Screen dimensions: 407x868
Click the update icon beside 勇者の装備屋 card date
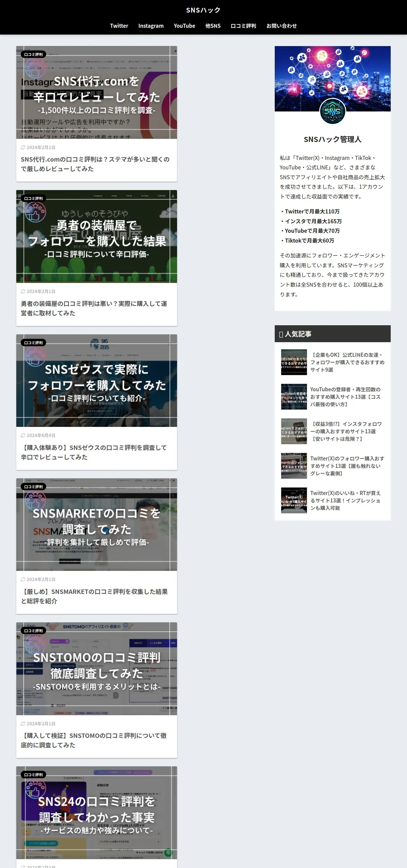pos(23,291)
